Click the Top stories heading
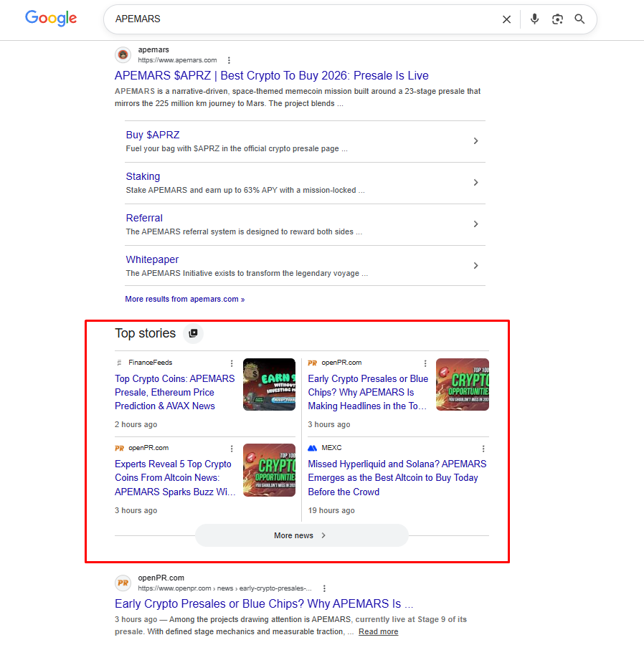The height and width of the screenshot is (650, 644). (146, 333)
